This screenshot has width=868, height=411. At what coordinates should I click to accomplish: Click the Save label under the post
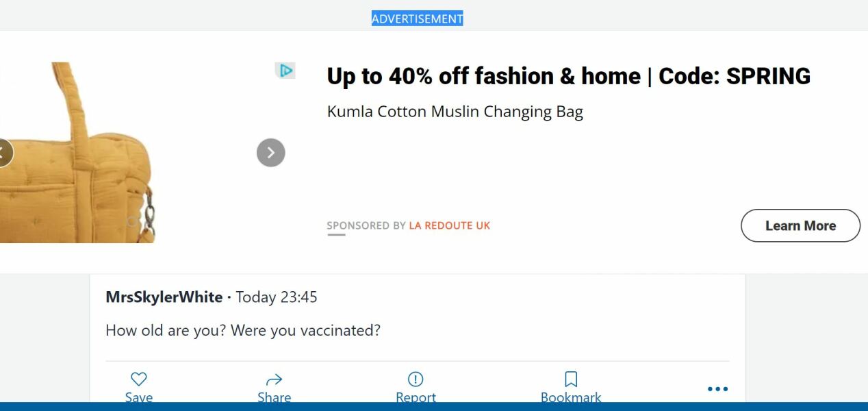[x=139, y=397]
